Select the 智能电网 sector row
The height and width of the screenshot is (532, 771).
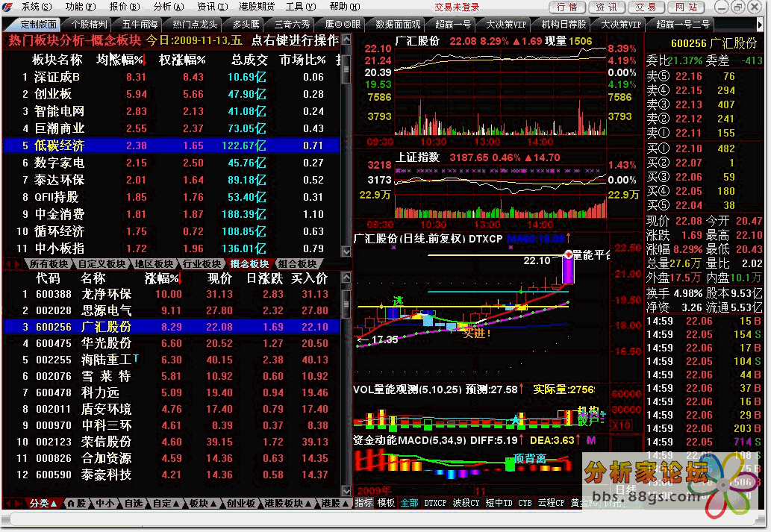pos(171,112)
